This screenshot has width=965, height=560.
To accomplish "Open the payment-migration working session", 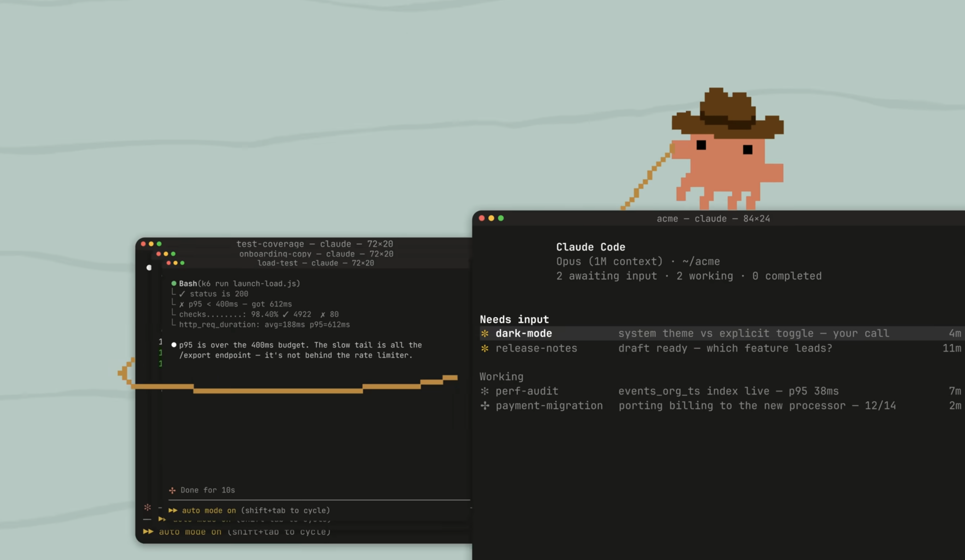I will 722,406.
